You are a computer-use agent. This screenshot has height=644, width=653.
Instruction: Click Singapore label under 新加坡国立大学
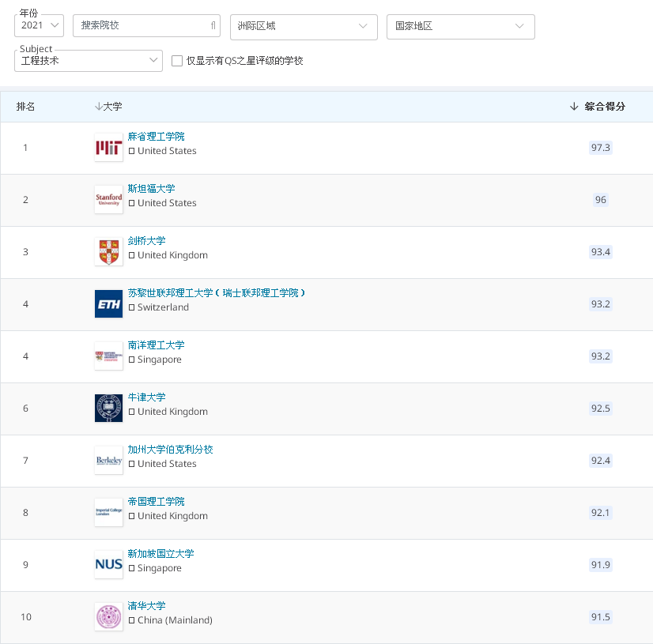click(x=160, y=568)
